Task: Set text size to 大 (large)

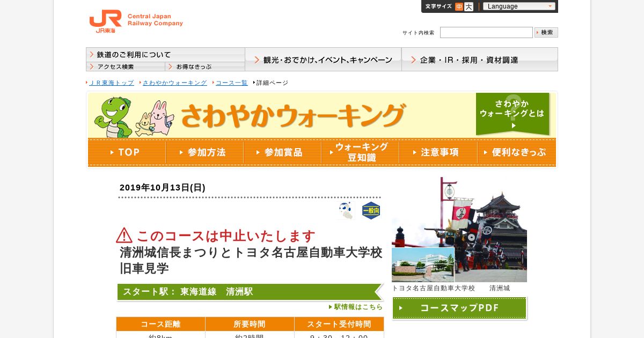Action: point(469,6)
